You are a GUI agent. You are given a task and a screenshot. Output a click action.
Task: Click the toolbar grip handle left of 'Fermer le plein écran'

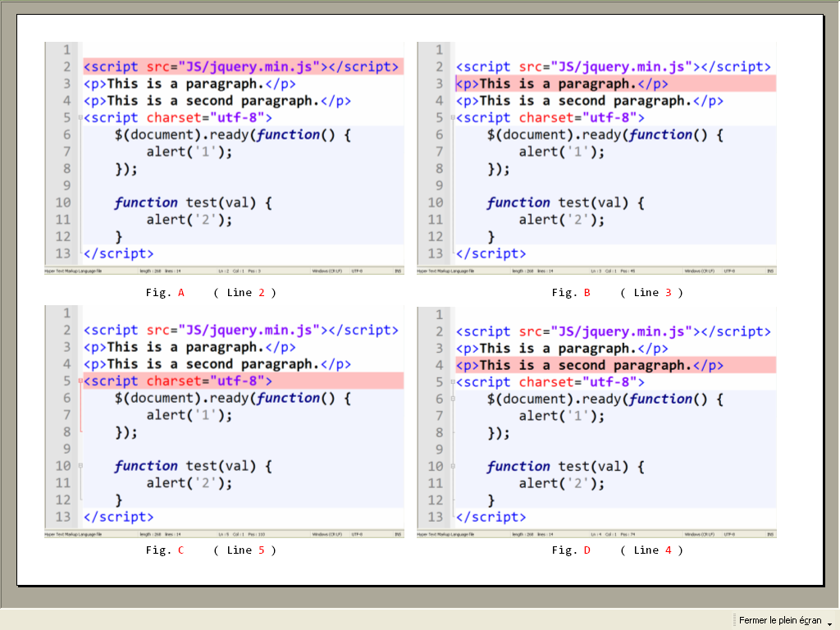[x=734, y=620]
